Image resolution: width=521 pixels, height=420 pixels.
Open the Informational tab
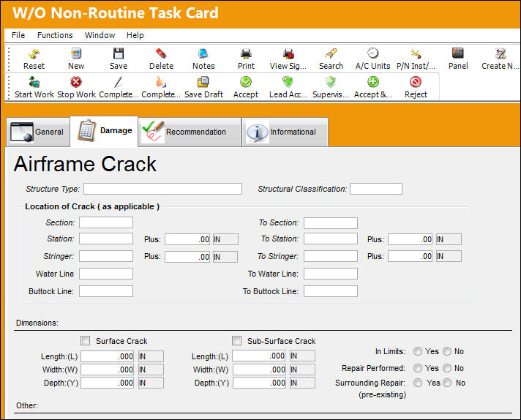point(285,132)
